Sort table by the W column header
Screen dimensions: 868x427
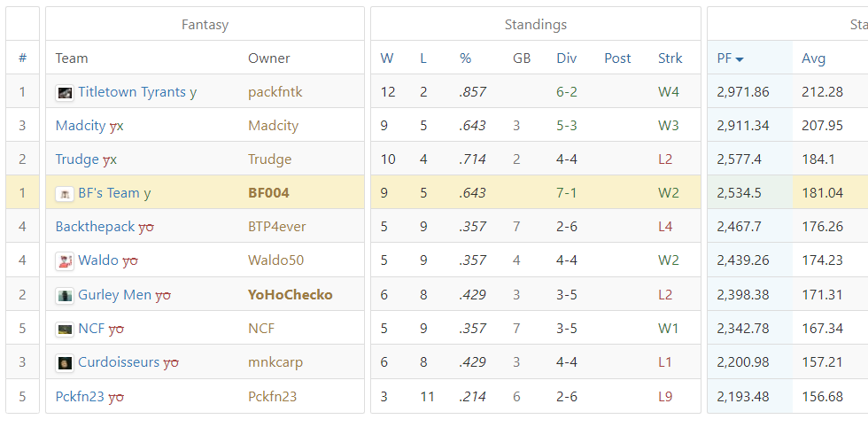386,58
